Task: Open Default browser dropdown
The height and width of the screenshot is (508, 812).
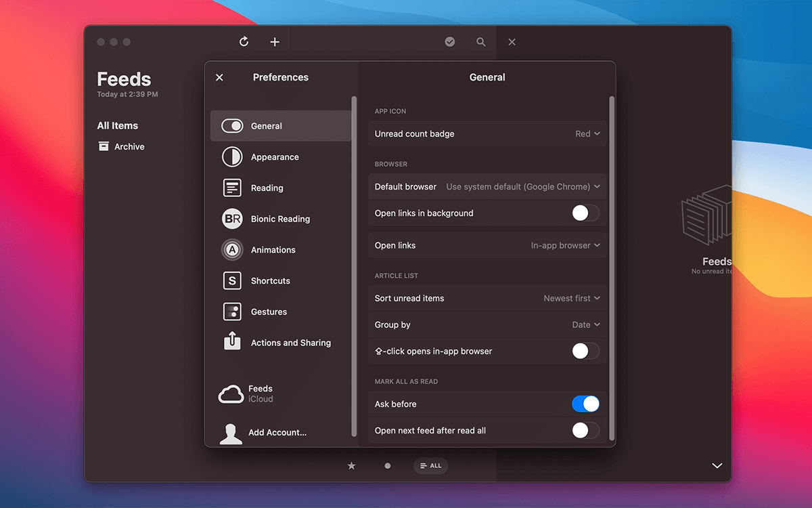Action: click(x=523, y=187)
